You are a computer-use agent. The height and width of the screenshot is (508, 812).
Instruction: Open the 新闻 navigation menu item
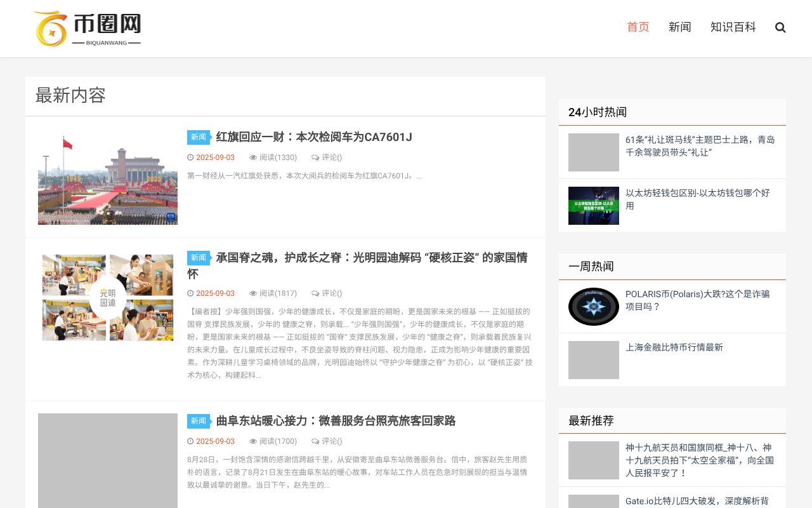click(680, 27)
